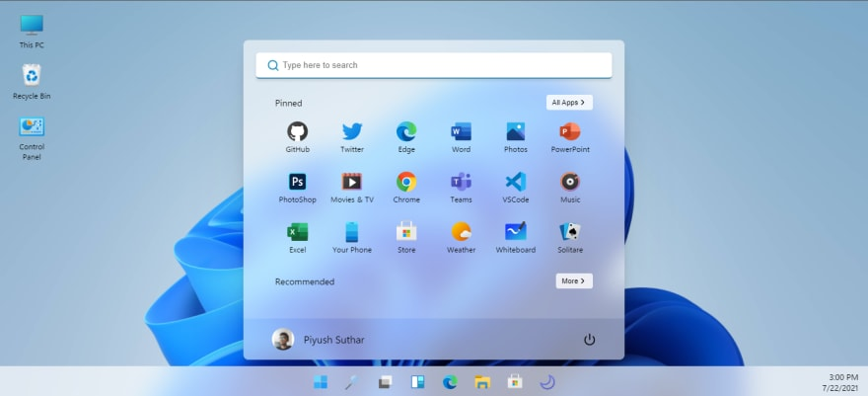Screen dimensions: 868x396
Task: Open the Music app
Action: tap(570, 188)
